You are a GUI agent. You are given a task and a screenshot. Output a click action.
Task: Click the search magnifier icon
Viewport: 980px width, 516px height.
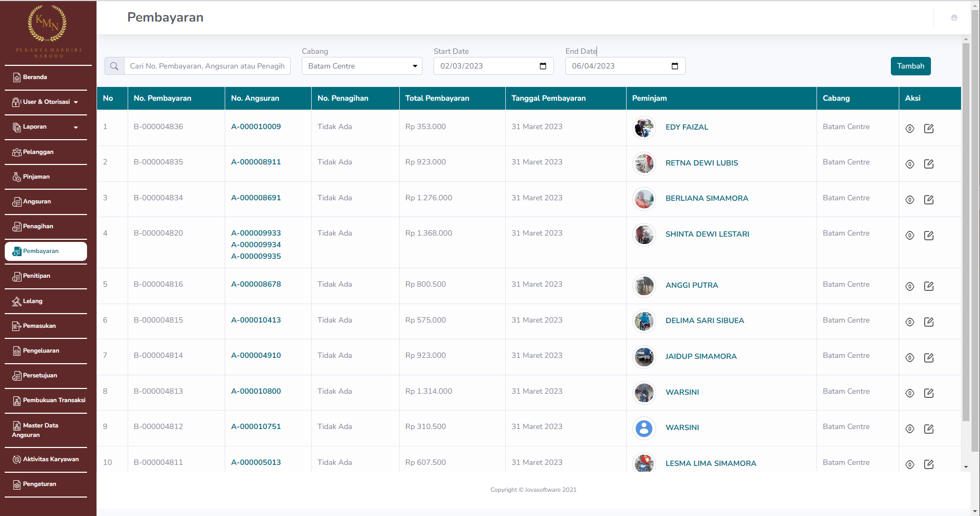coord(114,66)
